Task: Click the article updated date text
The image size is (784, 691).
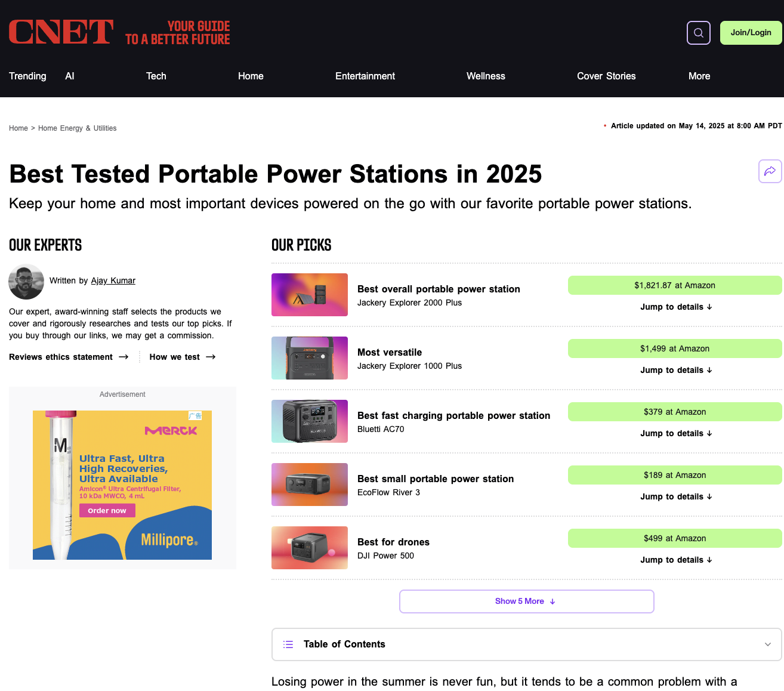Action: tap(696, 126)
